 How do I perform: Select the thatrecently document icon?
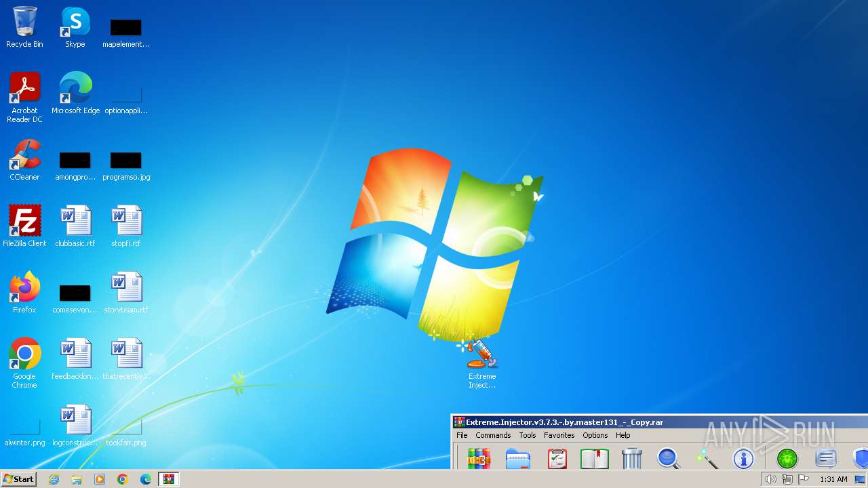coord(126,359)
